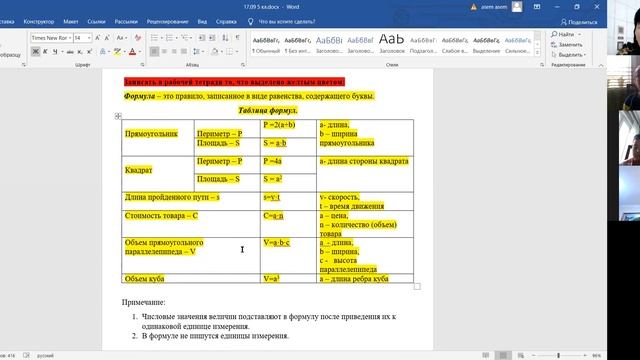Open highlight color dropdown arrow
Screen dimensions: 640x360
(124, 51)
